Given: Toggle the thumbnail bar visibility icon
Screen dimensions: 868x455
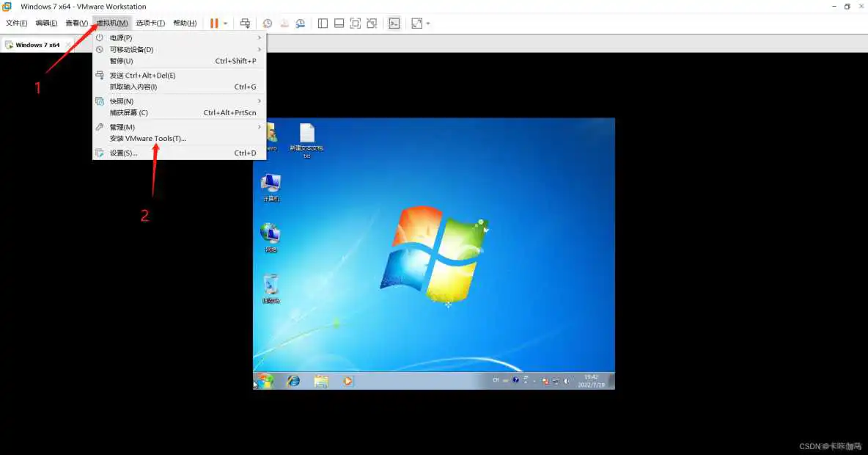Looking at the screenshot, I should click(x=339, y=23).
